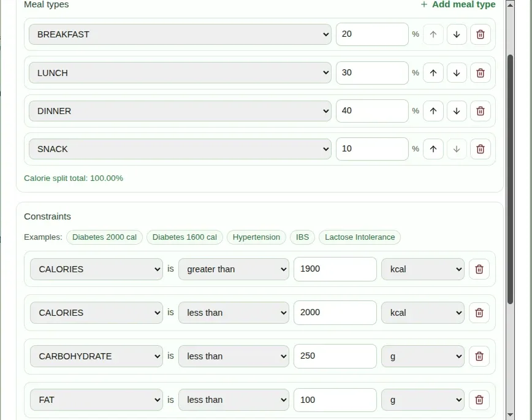This screenshot has height=420, width=532.
Task: Delete the CALORIES less than 2000 constraint
Action: point(479,313)
